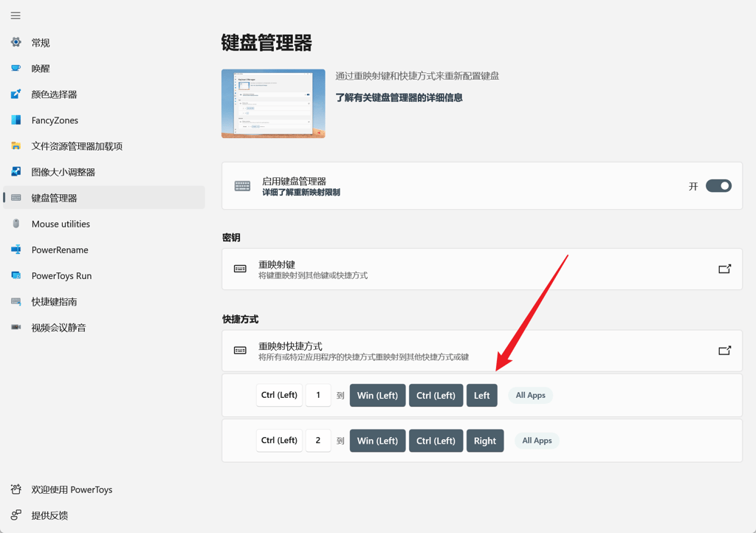The image size is (756, 533).
Task: Click the keyboard manager preview thumbnail
Action: click(273, 103)
